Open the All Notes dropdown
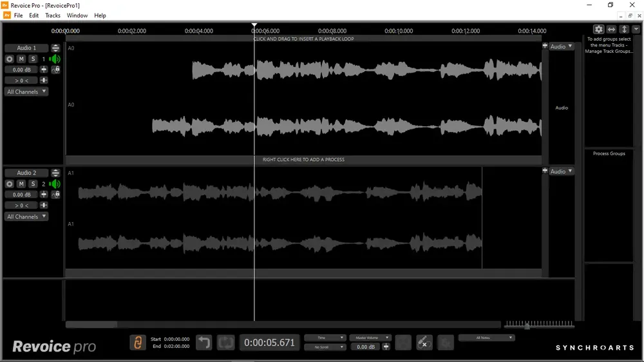644x362 pixels. pyautogui.click(x=486, y=338)
